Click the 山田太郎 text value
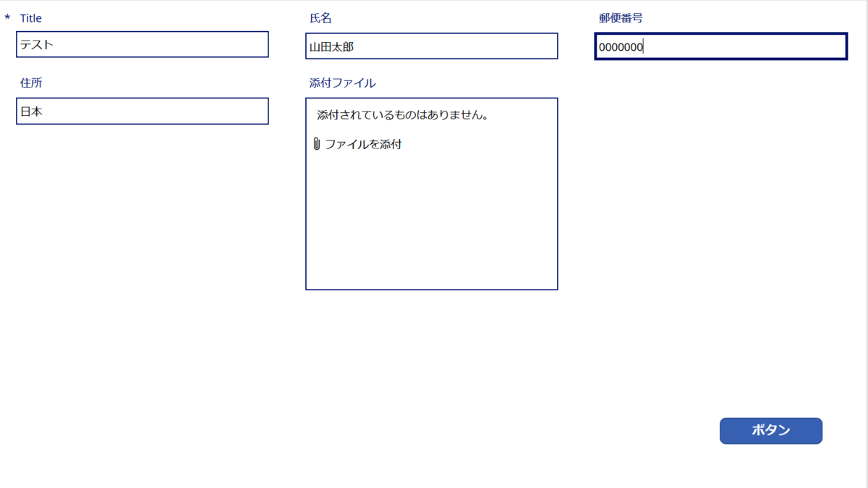Screen dimensions: 868x488 click(x=332, y=46)
